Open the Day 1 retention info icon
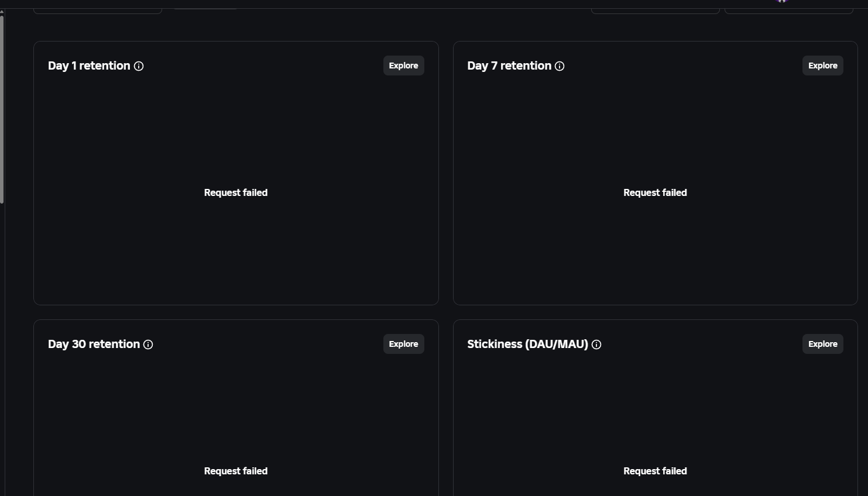 point(139,66)
